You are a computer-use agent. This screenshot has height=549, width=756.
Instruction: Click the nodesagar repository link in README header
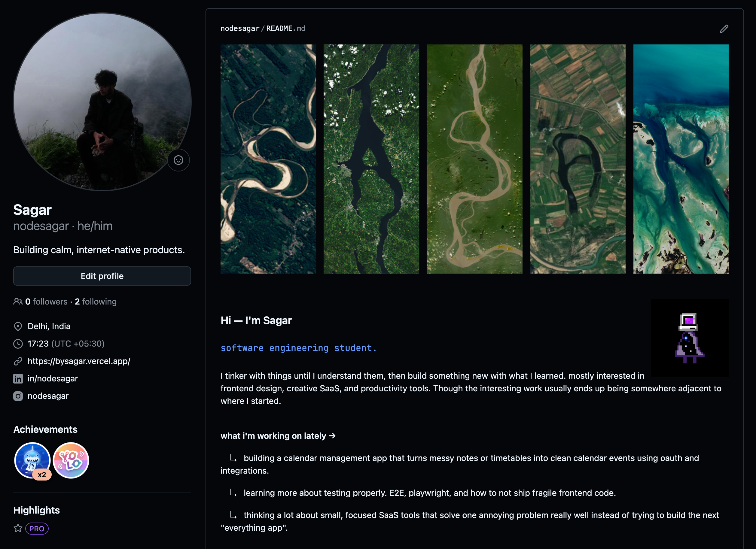pos(240,29)
